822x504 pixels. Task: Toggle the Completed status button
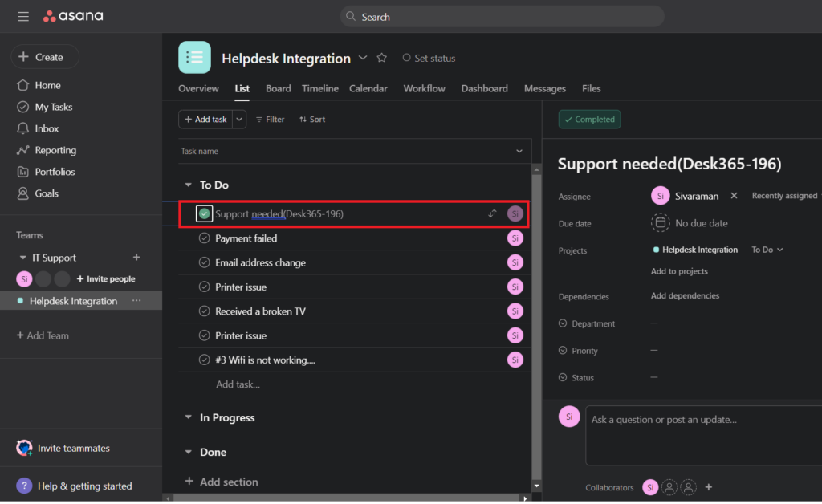(x=589, y=120)
